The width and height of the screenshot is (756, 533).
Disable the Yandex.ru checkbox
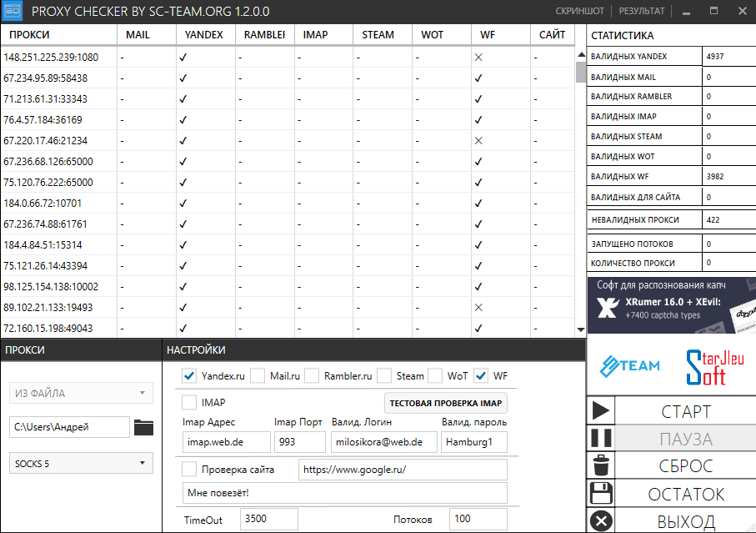[x=189, y=375]
